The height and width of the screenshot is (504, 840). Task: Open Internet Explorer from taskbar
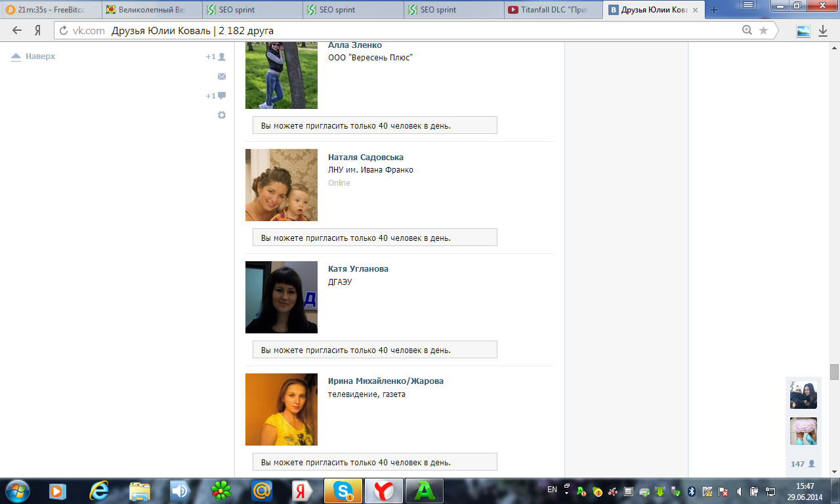tap(98, 491)
